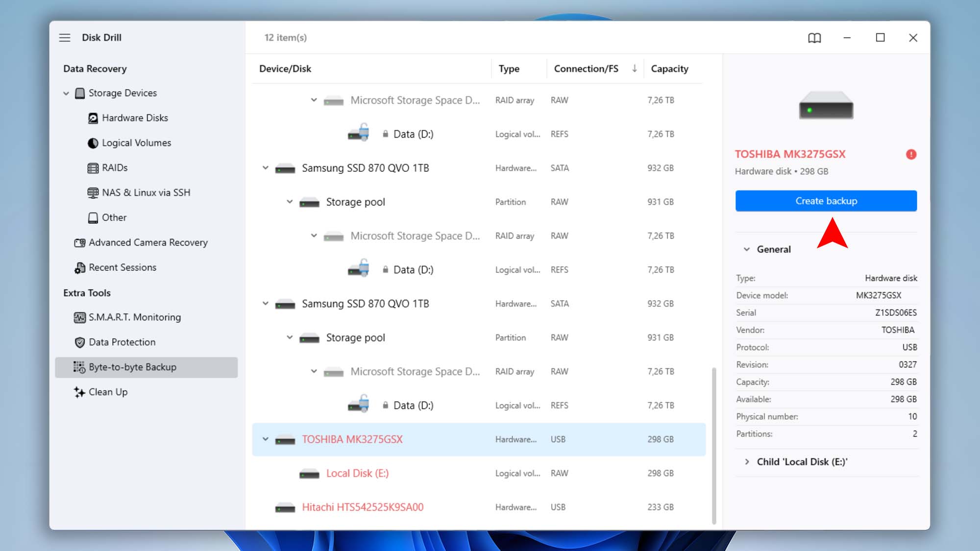Click the sort arrow in Connection/FS header
The image size is (980, 551).
point(635,69)
